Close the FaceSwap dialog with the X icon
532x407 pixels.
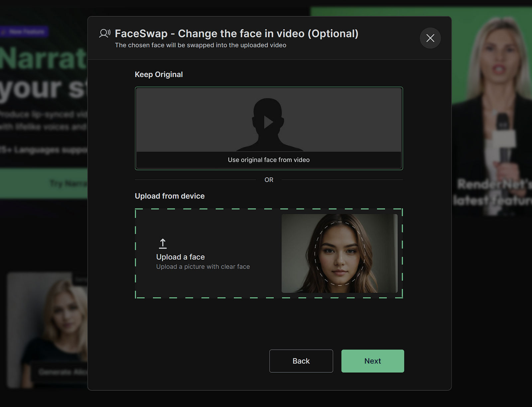pyautogui.click(x=430, y=38)
